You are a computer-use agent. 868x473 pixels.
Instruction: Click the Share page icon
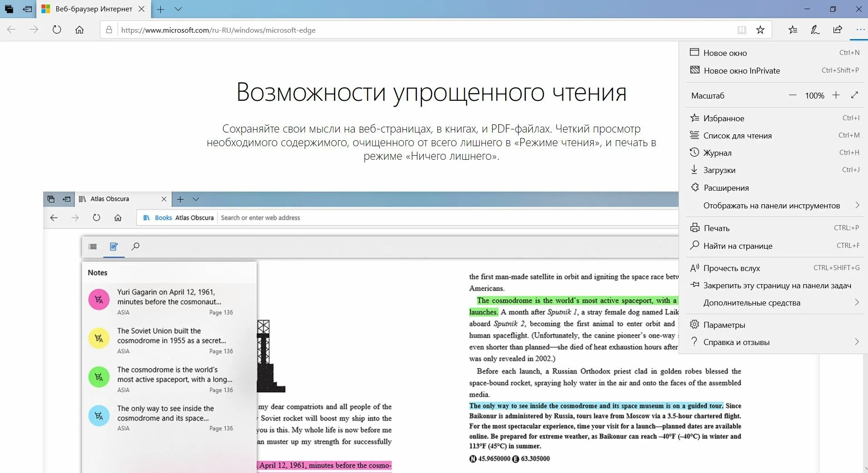click(x=838, y=30)
